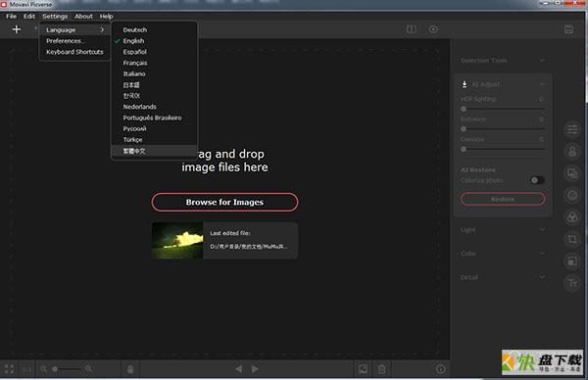This screenshot has height=380, width=588.
Task: Open the Adjust sliders tool in the sidebar
Action: [x=572, y=129]
